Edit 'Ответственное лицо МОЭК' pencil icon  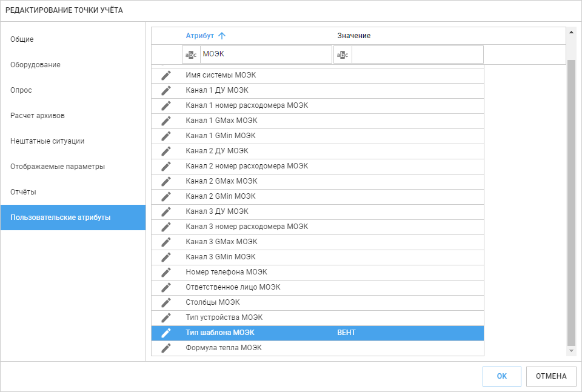tap(166, 287)
